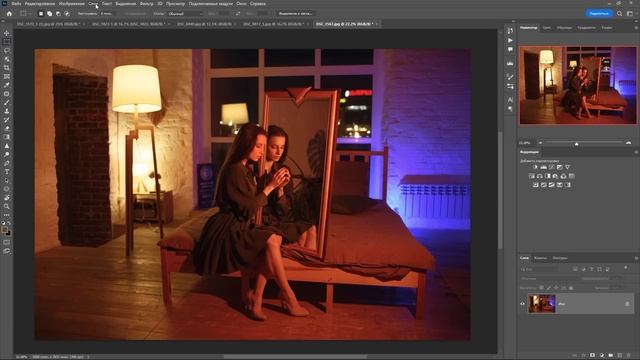Select the Eyedropper tool
The width and height of the screenshot is (640, 360).
pos(7,85)
